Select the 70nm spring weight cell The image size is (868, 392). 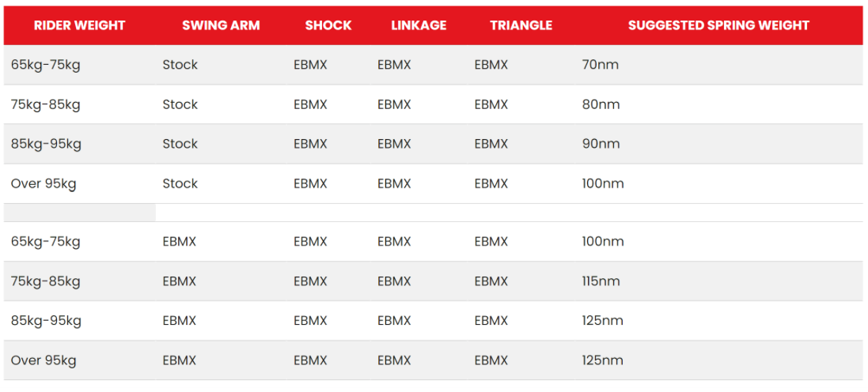600,65
